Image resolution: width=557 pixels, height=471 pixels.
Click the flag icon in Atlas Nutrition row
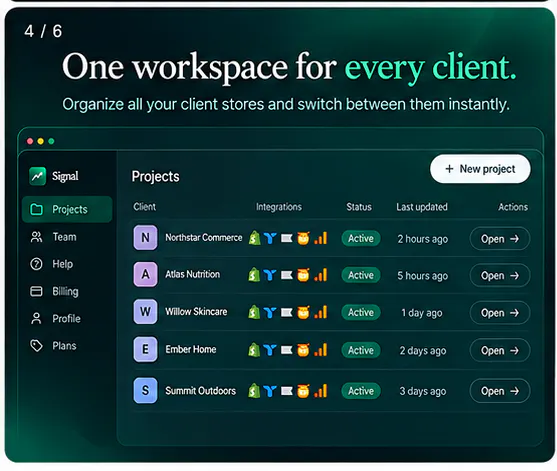[287, 275]
